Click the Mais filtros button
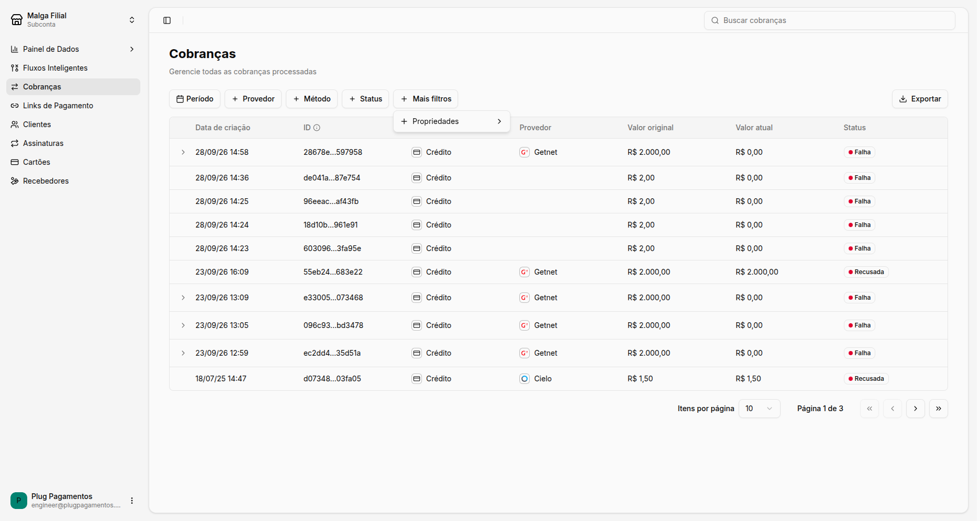 pos(426,99)
